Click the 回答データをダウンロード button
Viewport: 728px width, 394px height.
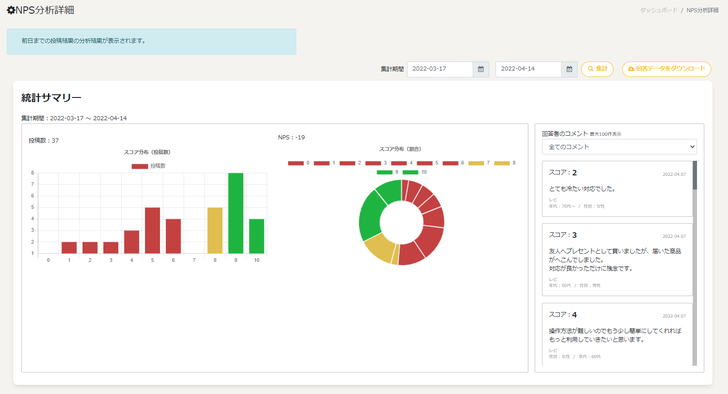coord(666,69)
